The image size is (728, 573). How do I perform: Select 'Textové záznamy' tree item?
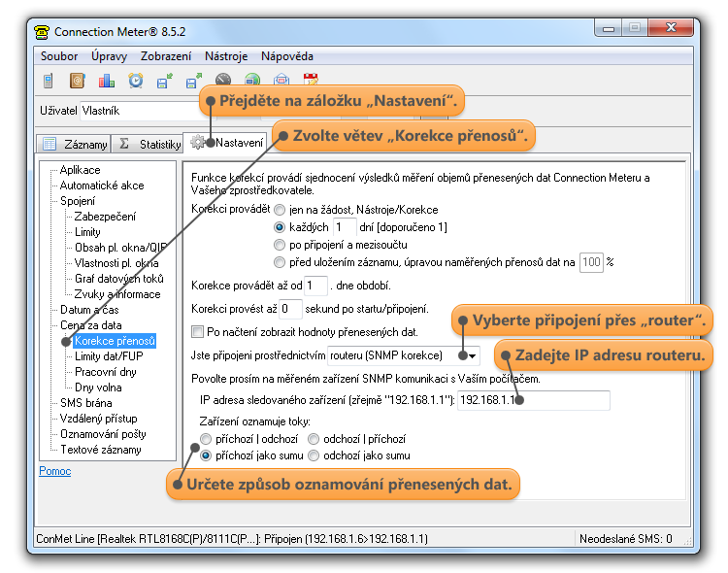(100, 450)
